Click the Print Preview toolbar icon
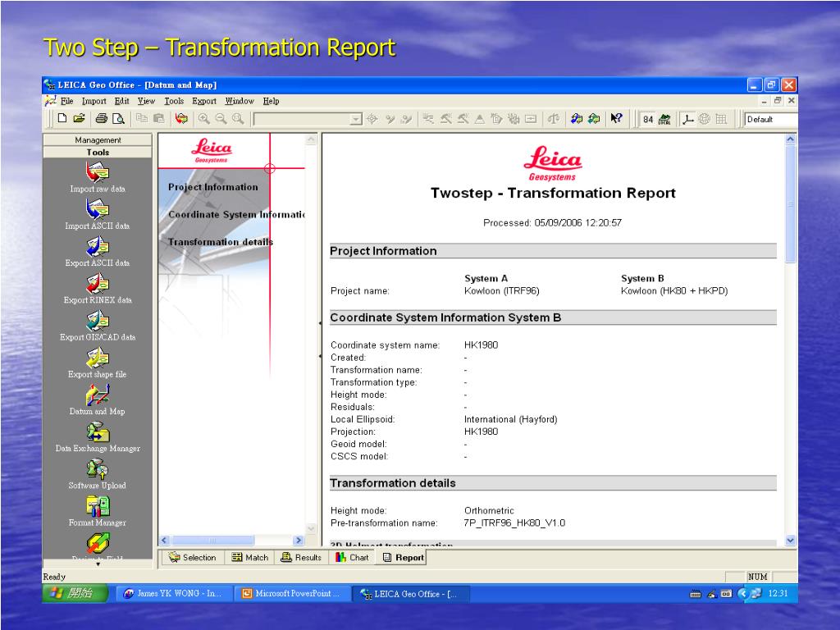 [118, 118]
